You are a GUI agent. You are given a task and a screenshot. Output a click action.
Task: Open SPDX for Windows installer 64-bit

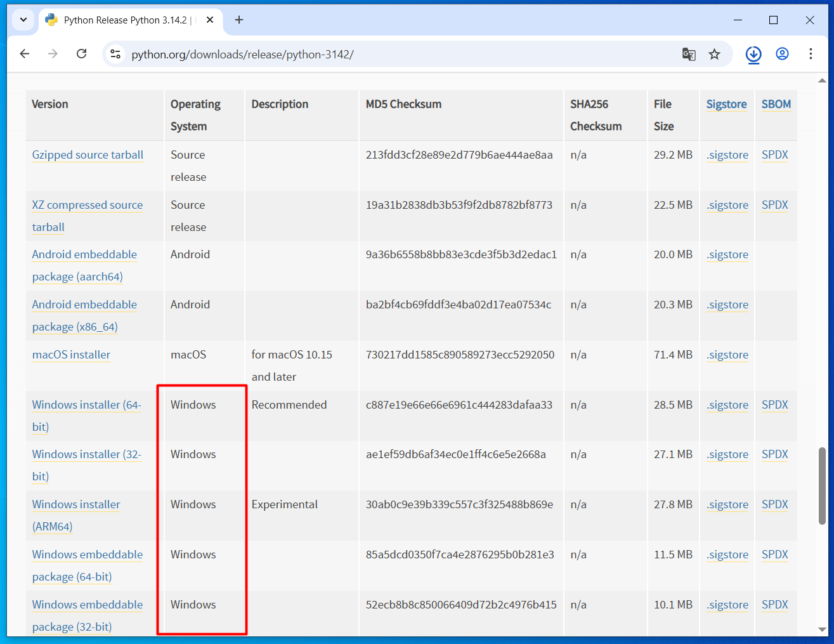(775, 405)
